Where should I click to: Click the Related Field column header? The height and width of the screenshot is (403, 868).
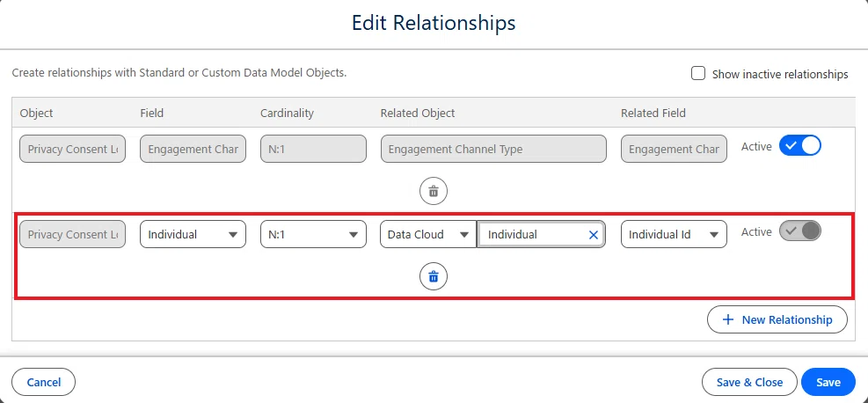click(653, 113)
